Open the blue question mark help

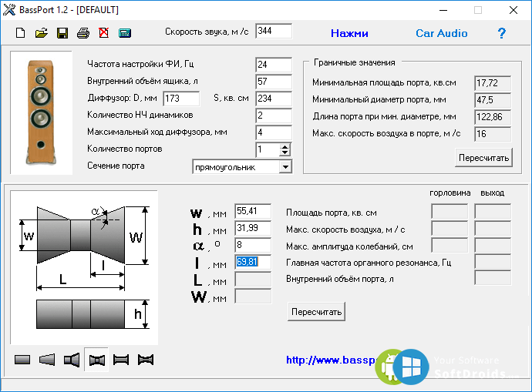click(x=501, y=33)
